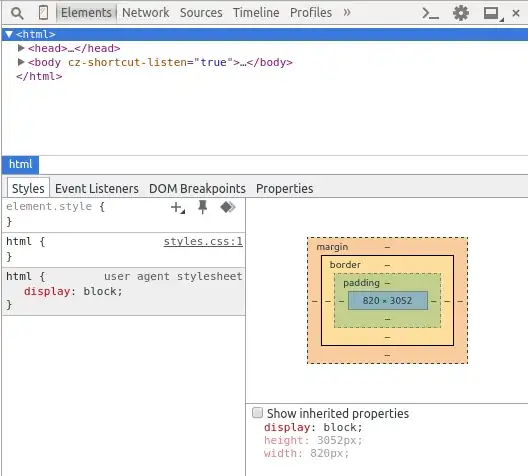Show more tabs via double chevron
The image size is (528, 476).
347,13
